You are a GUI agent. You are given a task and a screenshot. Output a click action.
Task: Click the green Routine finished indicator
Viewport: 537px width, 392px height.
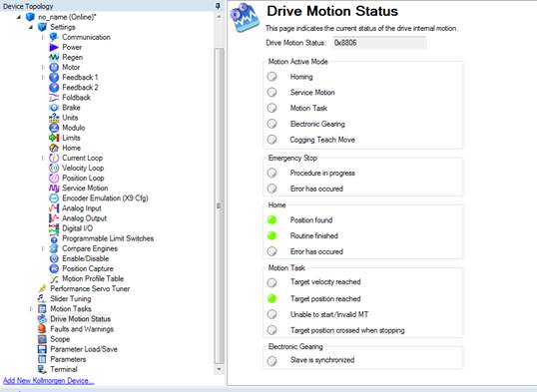(x=271, y=235)
